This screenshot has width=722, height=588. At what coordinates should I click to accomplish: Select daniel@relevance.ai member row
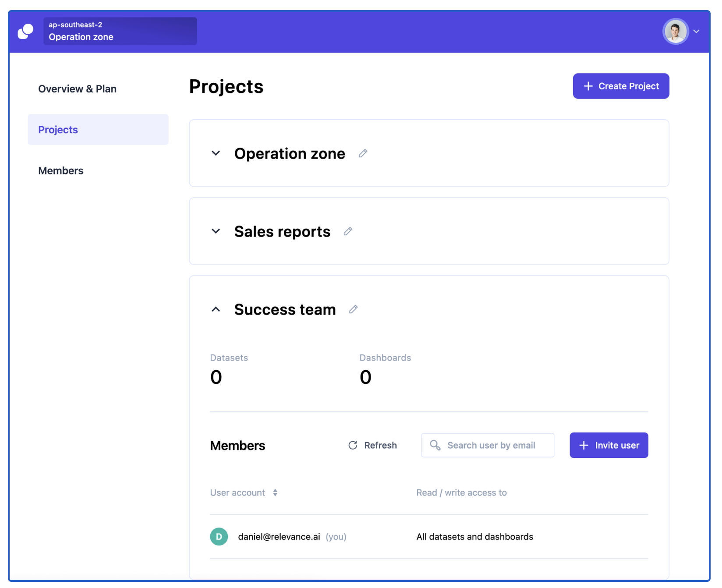click(429, 537)
